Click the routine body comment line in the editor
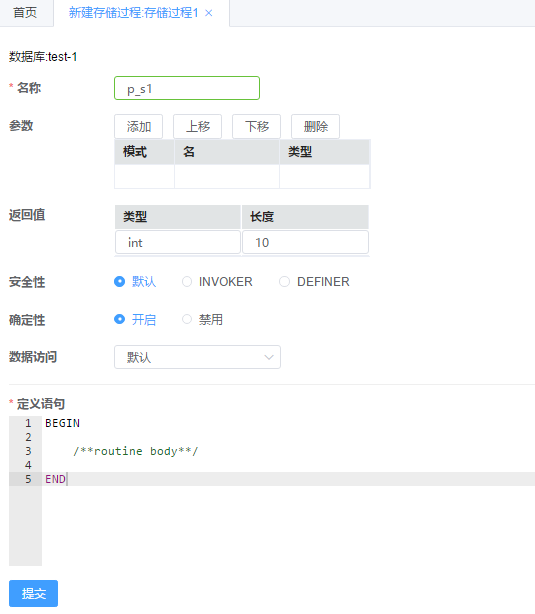The height and width of the screenshot is (614, 535). (x=136, y=451)
